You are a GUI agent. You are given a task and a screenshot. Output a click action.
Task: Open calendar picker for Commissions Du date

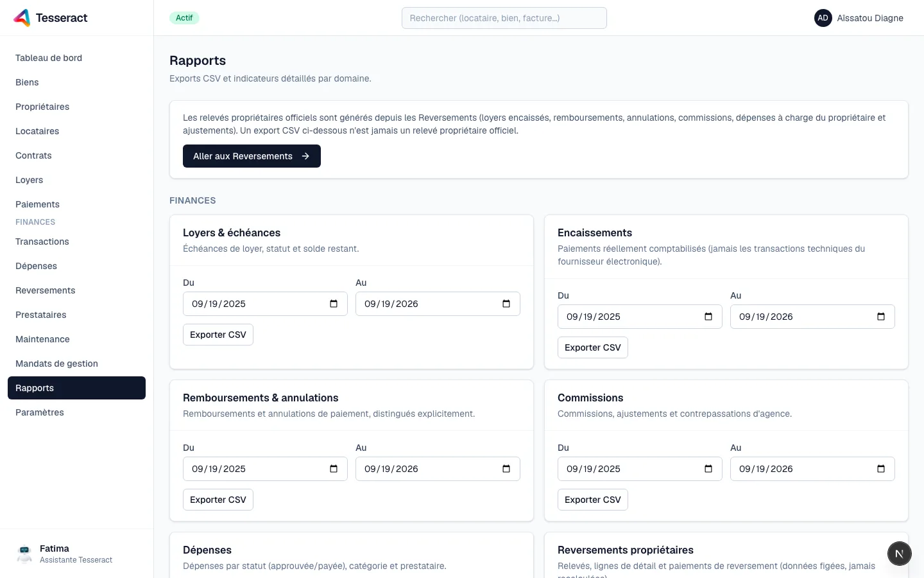tap(708, 469)
